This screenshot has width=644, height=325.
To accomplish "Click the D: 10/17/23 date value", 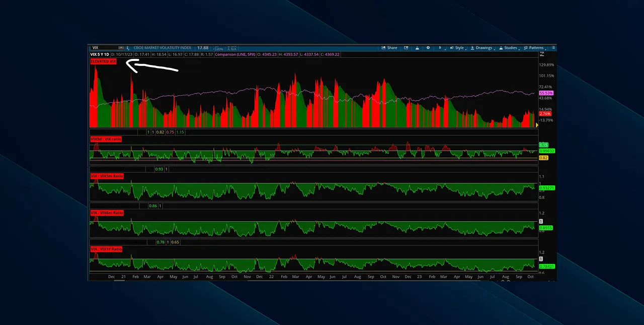I will (x=122, y=54).
